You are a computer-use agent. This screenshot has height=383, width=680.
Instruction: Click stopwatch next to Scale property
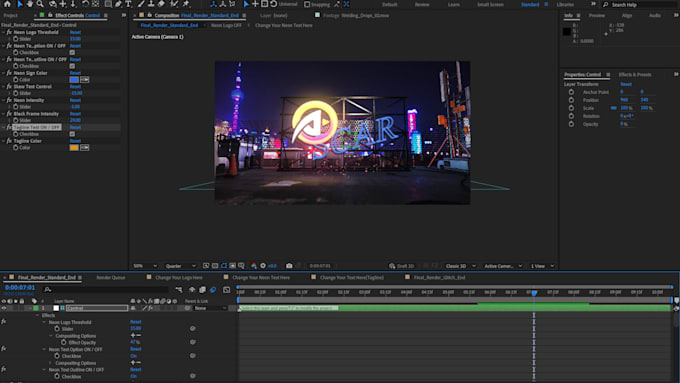[x=571, y=108]
